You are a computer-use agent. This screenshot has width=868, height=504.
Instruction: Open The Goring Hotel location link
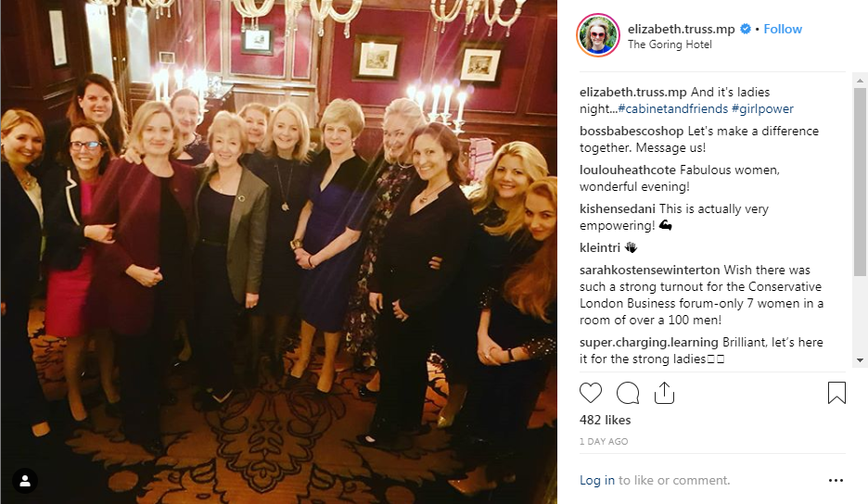(x=670, y=44)
